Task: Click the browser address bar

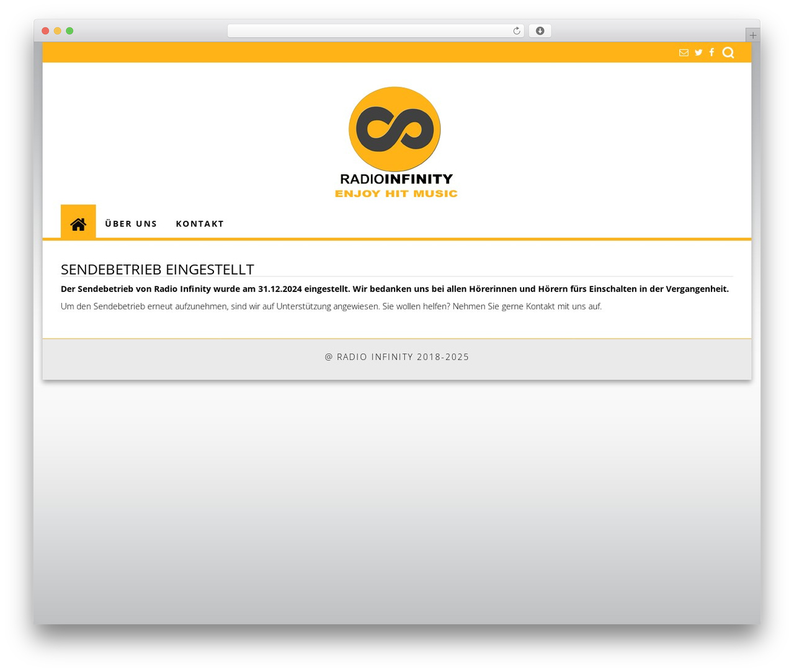Action: click(376, 31)
